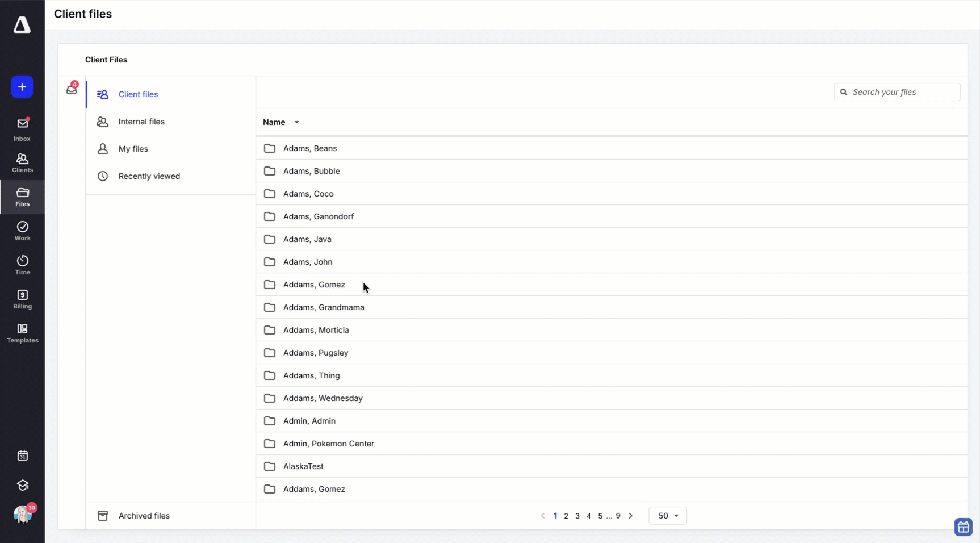Go to Clients section in sidebar

(x=22, y=163)
